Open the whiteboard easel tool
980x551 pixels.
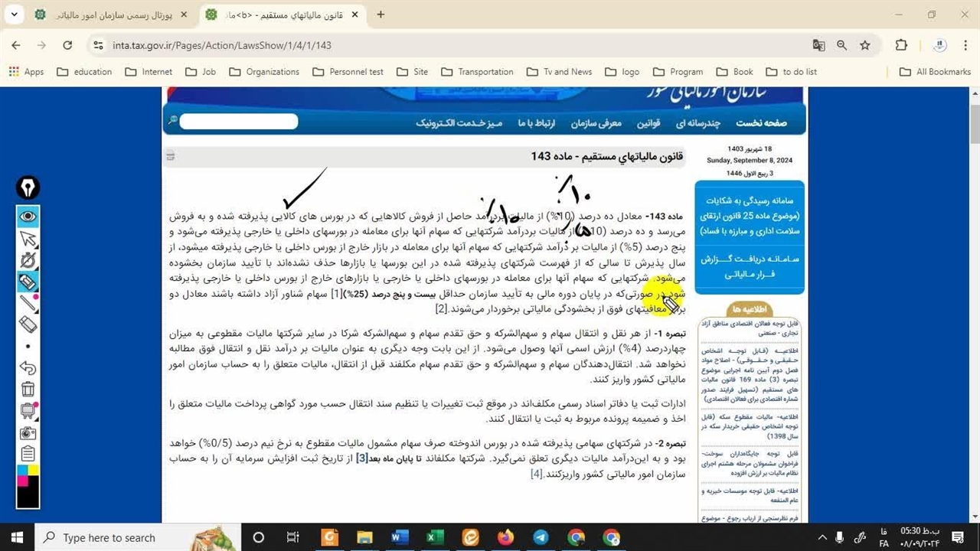click(x=28, y=411)
